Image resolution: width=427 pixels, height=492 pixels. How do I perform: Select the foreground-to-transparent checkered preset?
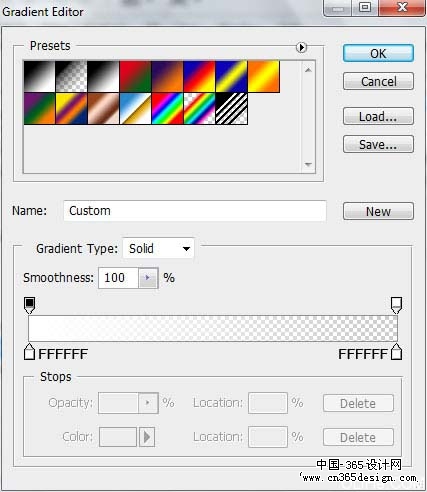(71, 76)
